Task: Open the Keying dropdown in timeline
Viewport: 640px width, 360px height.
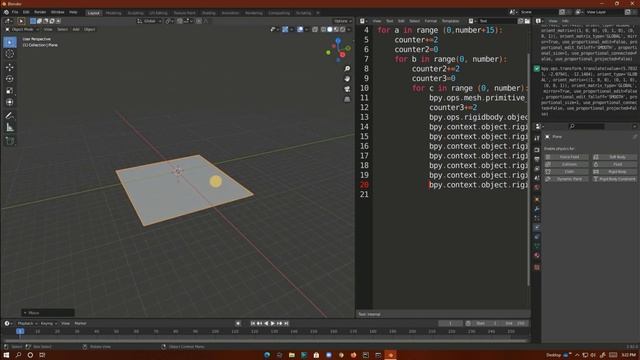Action: [49, 323]
